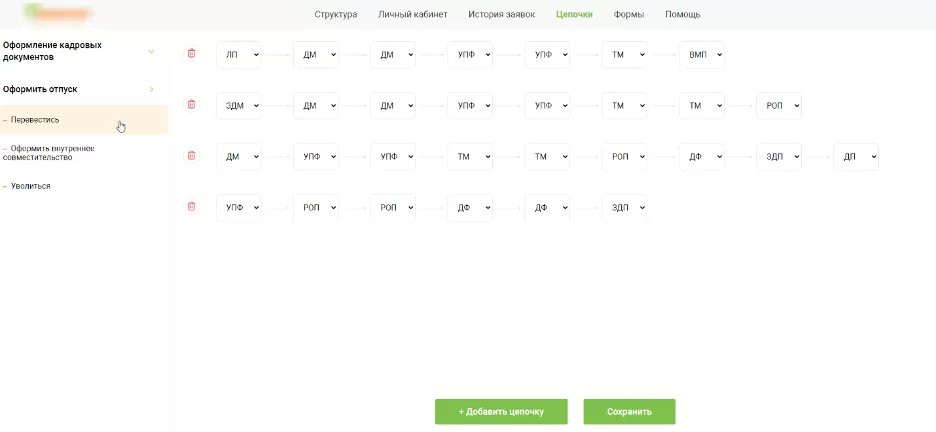
Task: Open the Структура tab
Action: 335,15
